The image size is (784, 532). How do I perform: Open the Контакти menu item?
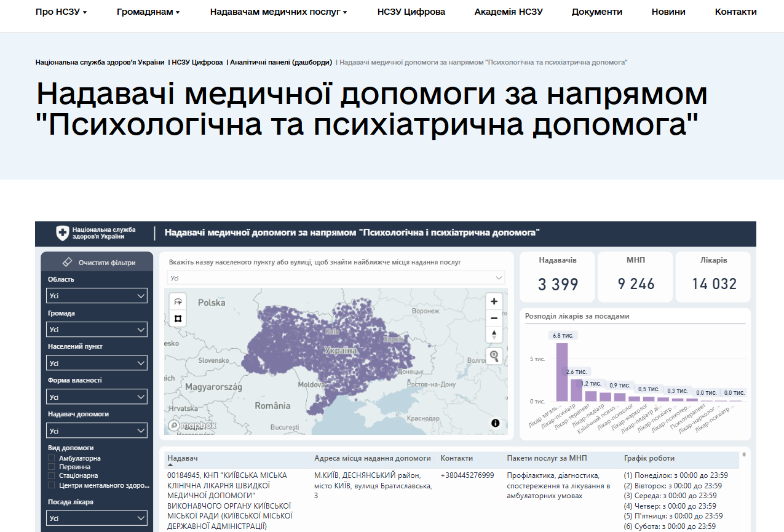(735, 12)
